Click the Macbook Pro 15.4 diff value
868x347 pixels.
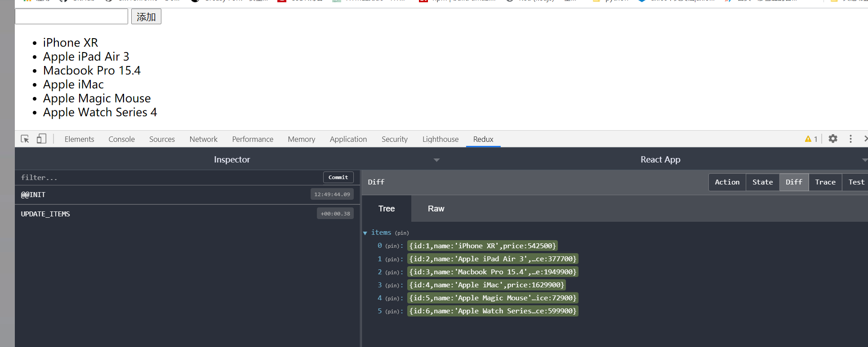493,272
